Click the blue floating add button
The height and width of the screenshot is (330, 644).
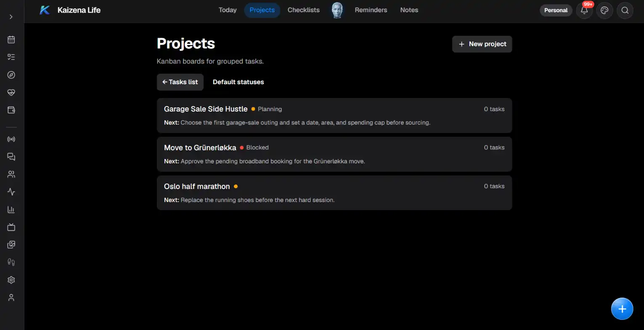point(622,309)
